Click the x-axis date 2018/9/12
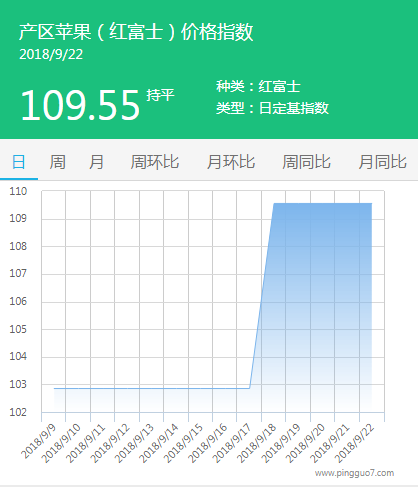 coord(110,443)
